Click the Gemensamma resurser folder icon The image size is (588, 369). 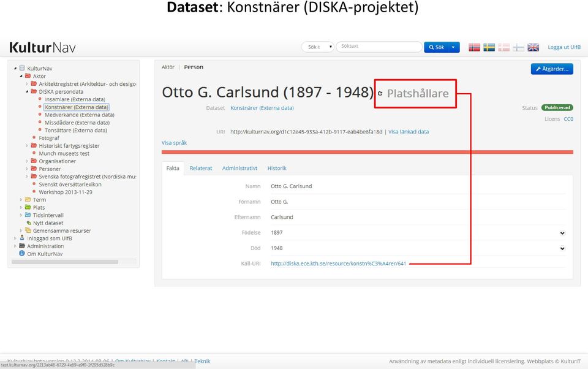tap(28, 230)
